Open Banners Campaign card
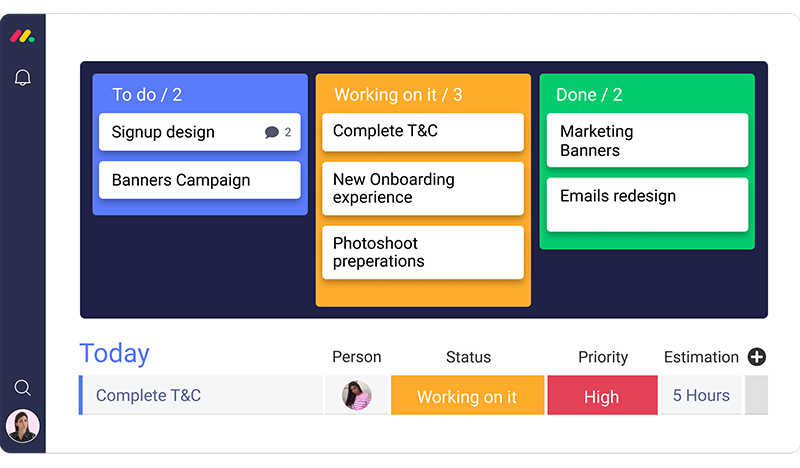This screenshot has height=468, width=800. click(x=200, y=180)
